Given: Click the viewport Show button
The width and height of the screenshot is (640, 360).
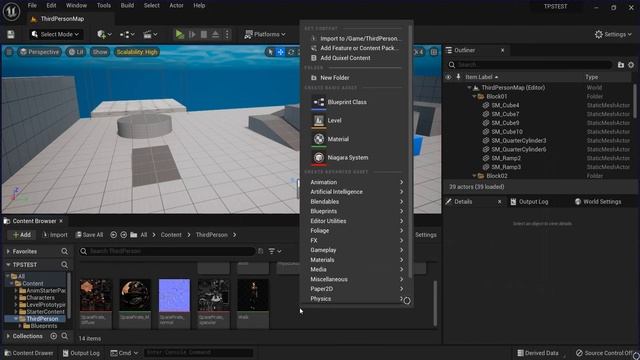Looking at the screenshot, I should click(x=100, y=52).
